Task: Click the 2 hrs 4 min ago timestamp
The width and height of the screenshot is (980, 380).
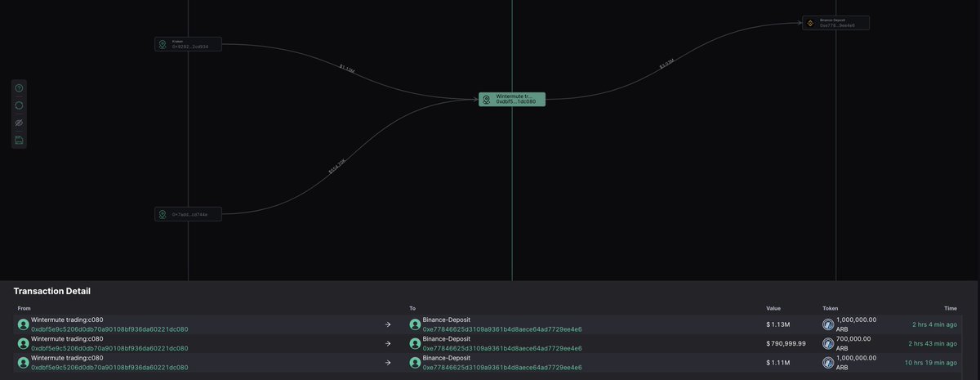Action: (934, 324)
